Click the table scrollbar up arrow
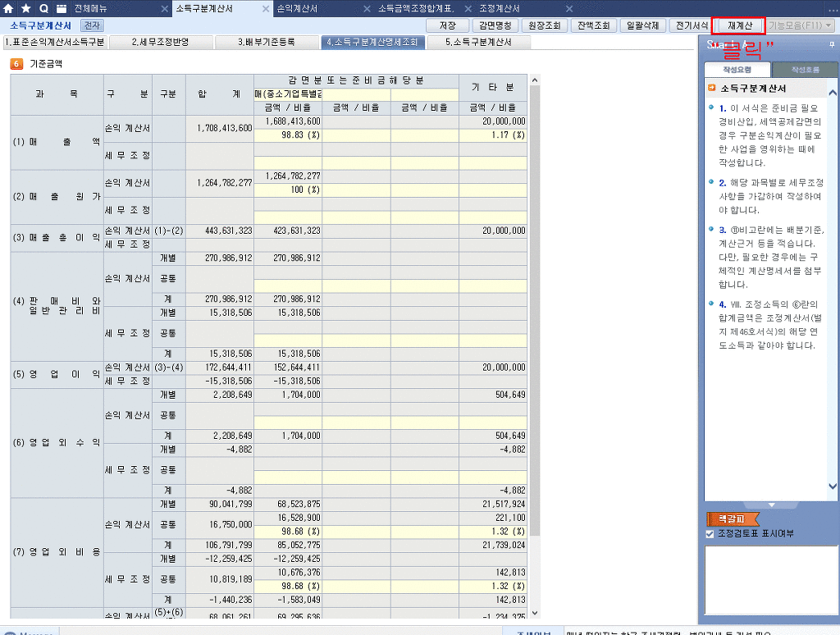Screen dimensions: 840x635 coord(534,80)
